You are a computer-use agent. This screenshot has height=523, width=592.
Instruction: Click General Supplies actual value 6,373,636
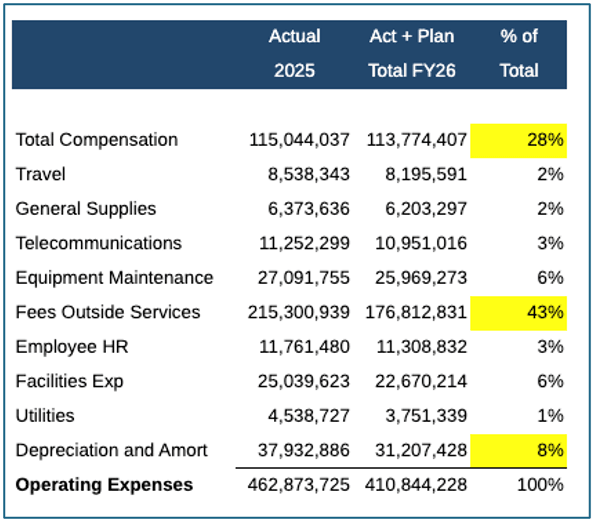tap(308, 209)
